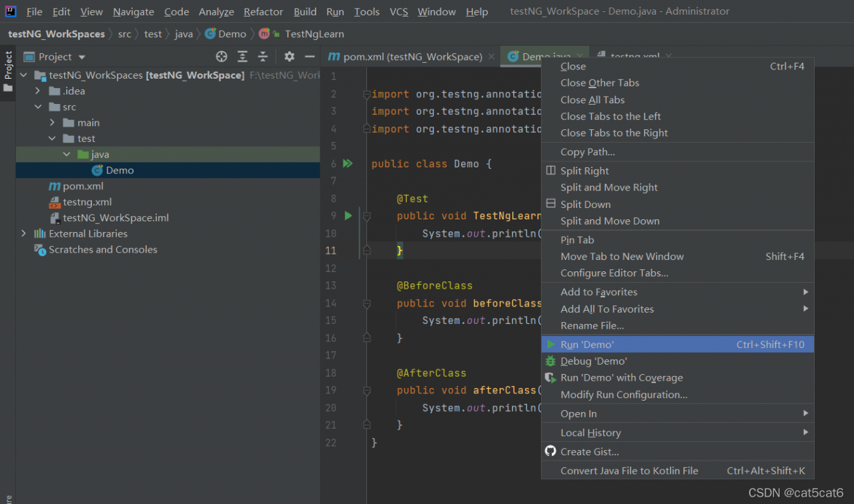The height and width of the screenshot is (504, 854).
Task: Collapse the testNG_WorkSpaces root node
Action: 24,75
